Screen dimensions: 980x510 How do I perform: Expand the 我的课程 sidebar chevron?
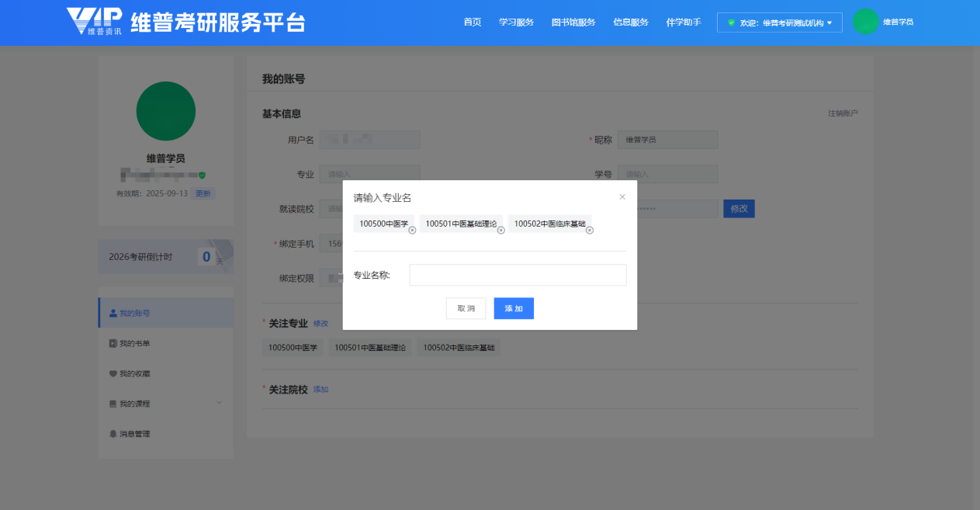pyautogui.click(x=219, y=403)
